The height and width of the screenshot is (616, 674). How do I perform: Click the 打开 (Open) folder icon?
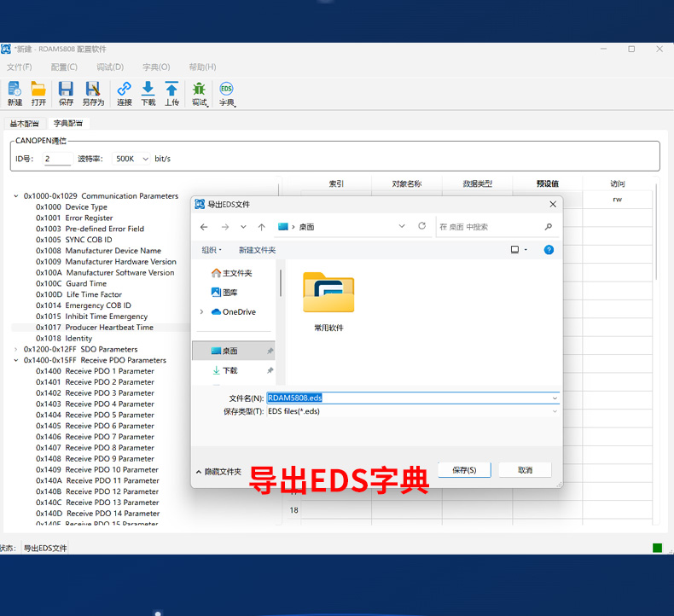pos(38,90)
